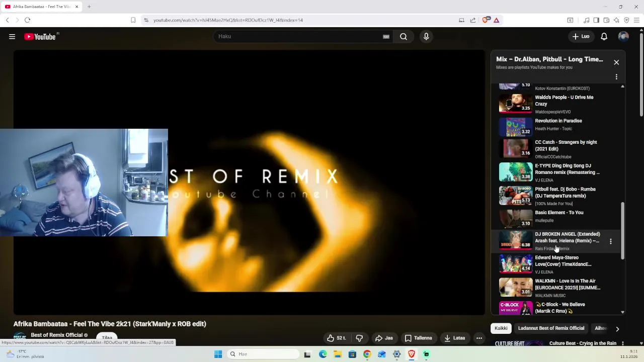Subscribe with Tilaa button
The width and height of the screenshot is (644, 362).
(107, 337)
